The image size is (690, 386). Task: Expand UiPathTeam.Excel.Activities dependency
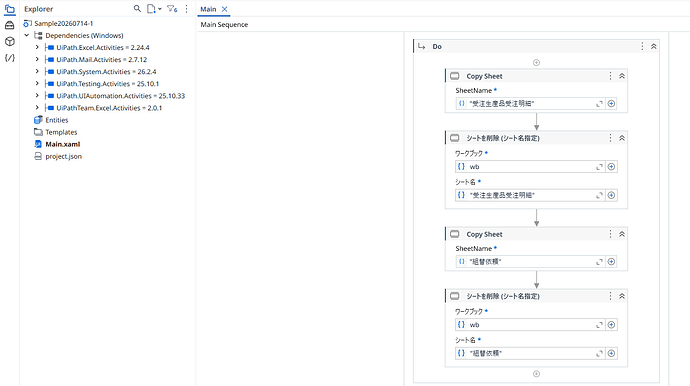point(37,108)
